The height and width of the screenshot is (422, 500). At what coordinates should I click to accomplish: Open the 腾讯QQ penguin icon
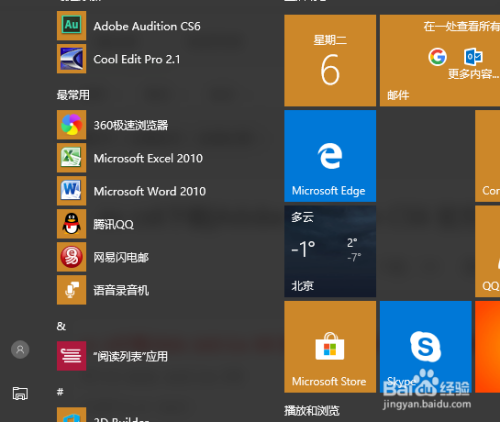pos(71,224)
